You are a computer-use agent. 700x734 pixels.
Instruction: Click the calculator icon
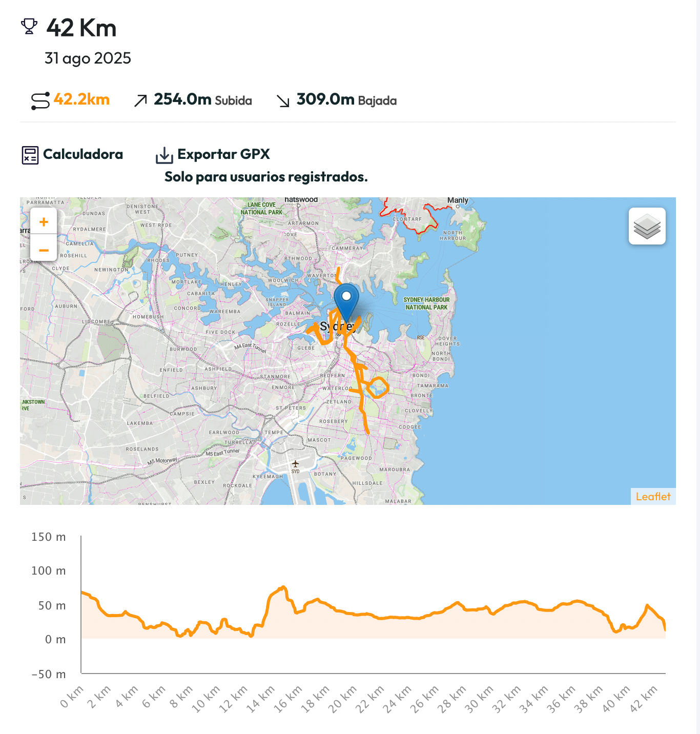tap(30, 155)
